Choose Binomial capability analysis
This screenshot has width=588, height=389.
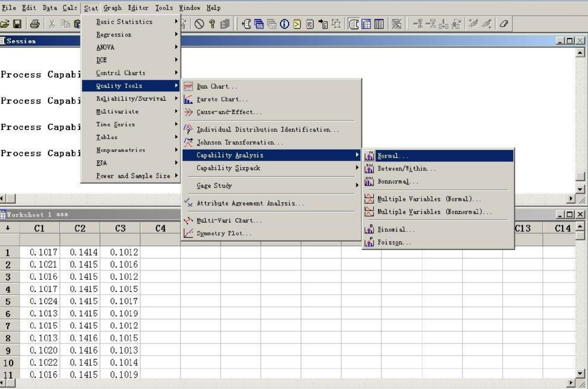pos(438,229)
